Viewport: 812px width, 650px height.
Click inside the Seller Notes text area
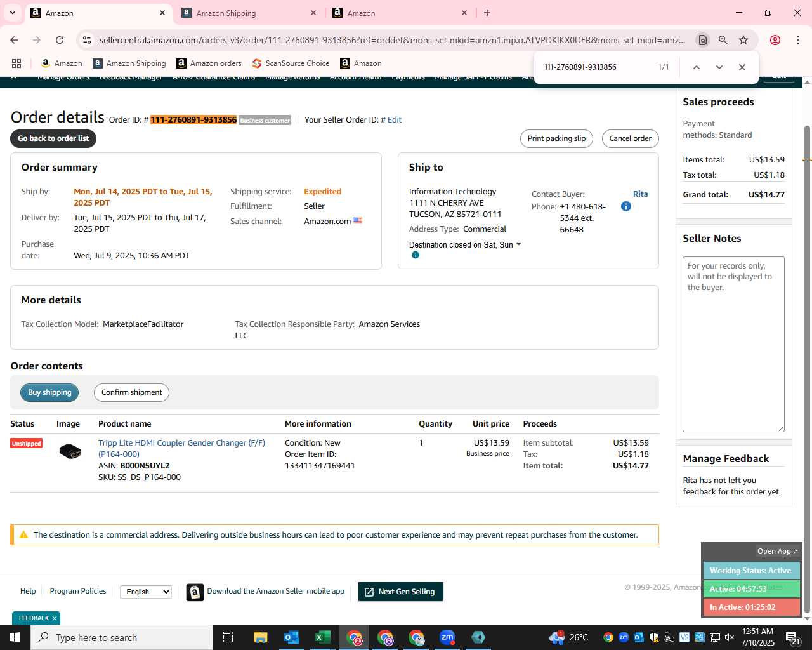pyautogui.click(x=733, y=344)
